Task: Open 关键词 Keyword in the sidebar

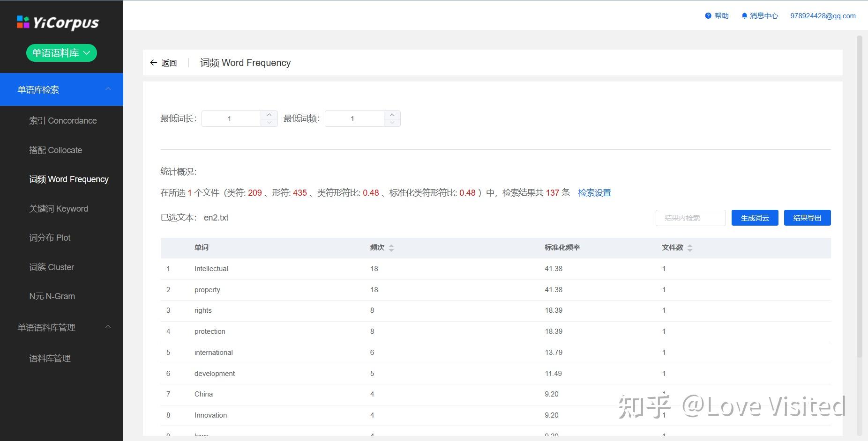Action: click(x=59, y=209)
